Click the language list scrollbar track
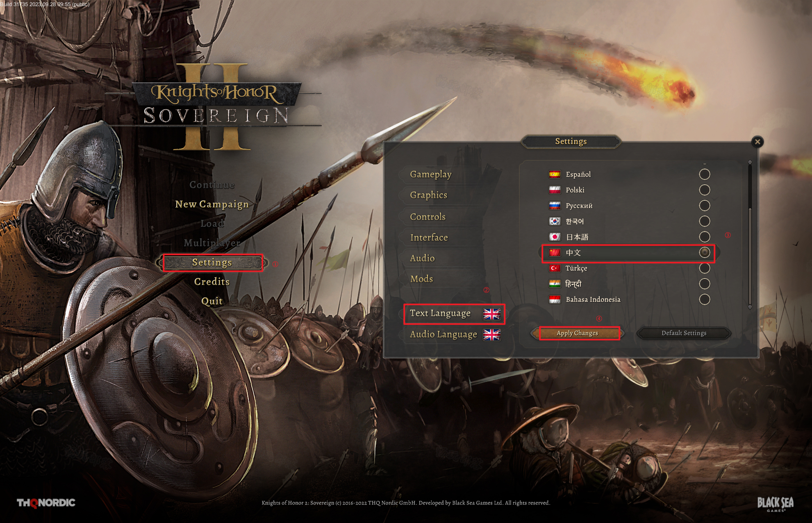812x523 pixels. point(750,234)
